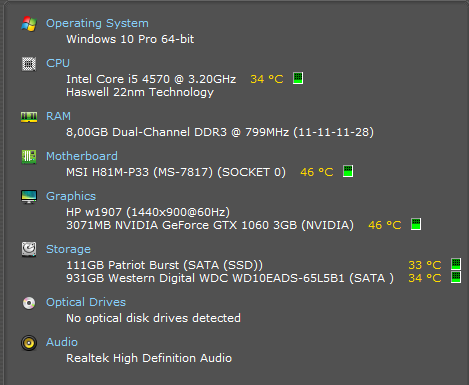
Task: Open the Operating System section link
Action: (97, 23)
